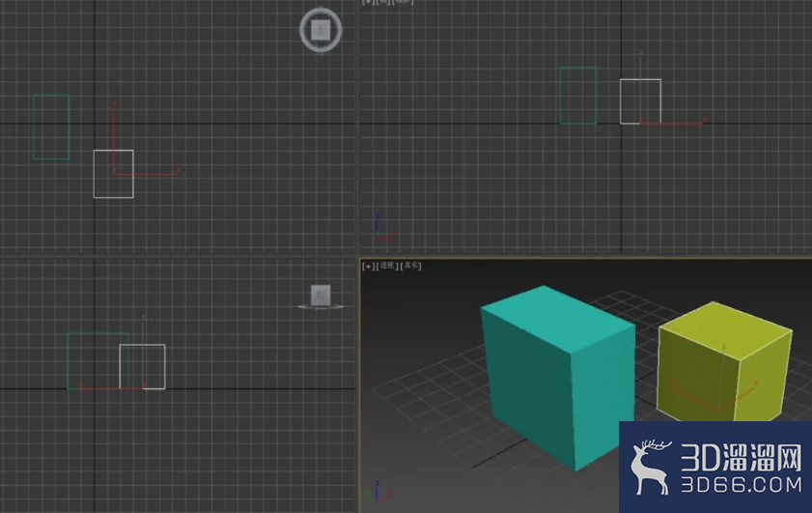The width and height of the screenshot is (812, 513).
Task: Click the vertical red gizmo axis in the top-left viewport
Action: point(114,137)
